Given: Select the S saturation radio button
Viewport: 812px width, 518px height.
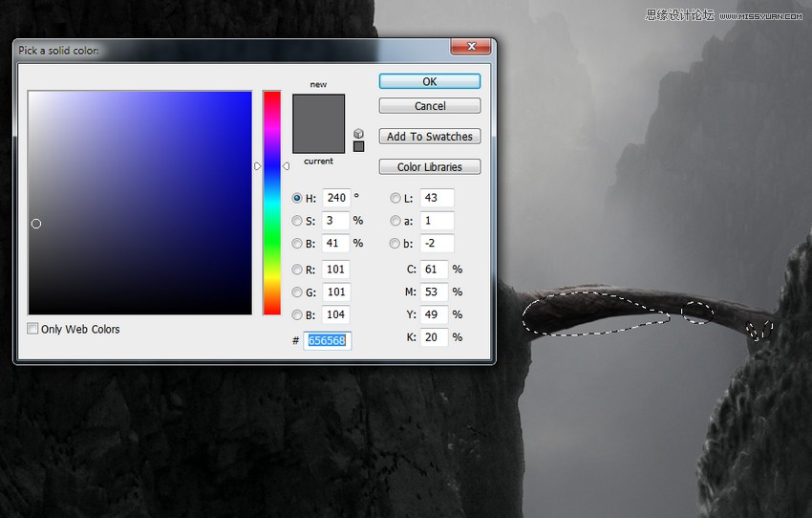Looking at the screenshot, I should 297,221.
